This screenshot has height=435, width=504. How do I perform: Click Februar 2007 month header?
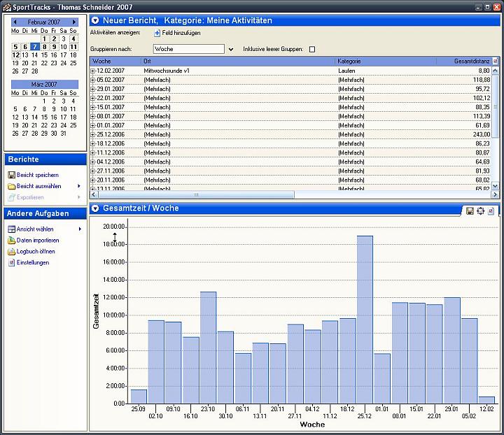click(x=44, y=22)
